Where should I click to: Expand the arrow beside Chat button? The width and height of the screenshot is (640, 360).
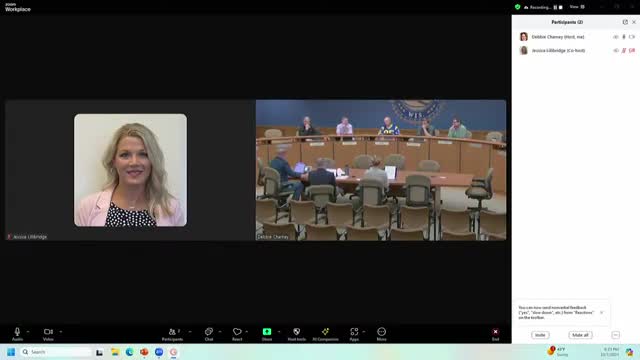220,331
